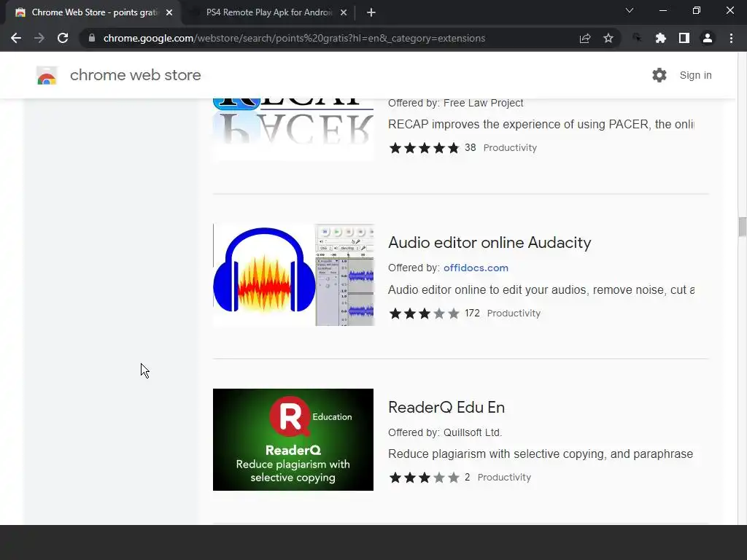Click Productivity label beside rating count 2

pyautogui.click(x=504, y=477)
